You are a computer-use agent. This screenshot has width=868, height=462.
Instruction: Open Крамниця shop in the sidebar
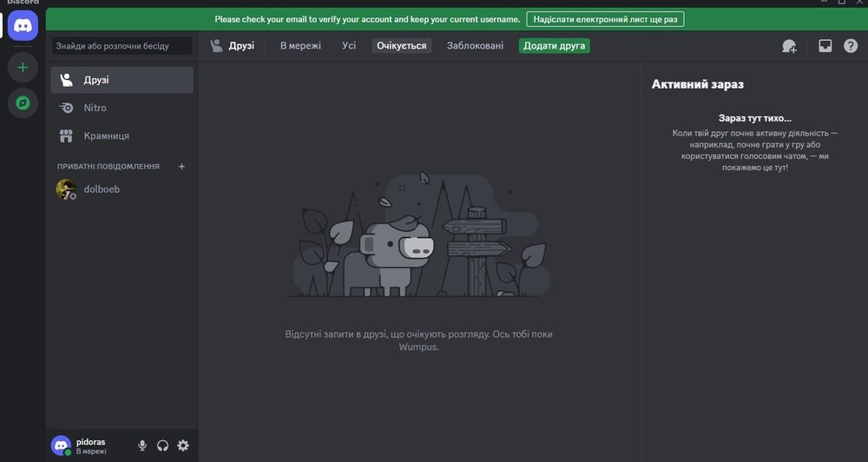tap(122, 135)
